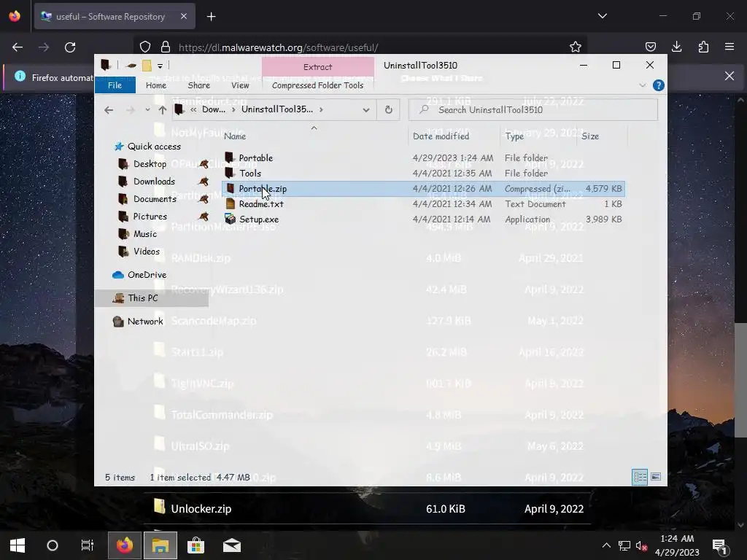Go up one folder level in Explorer

click(x=163, y=110)
